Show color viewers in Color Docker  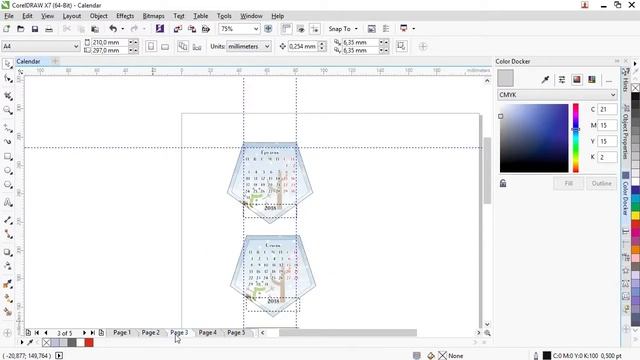[x=577, y=80]
